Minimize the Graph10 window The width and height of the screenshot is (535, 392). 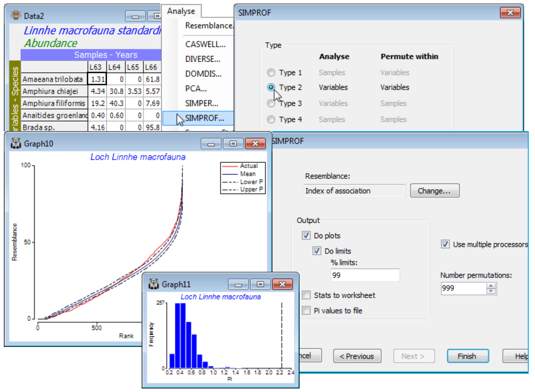pyautogui.click(x=211, y=144)
